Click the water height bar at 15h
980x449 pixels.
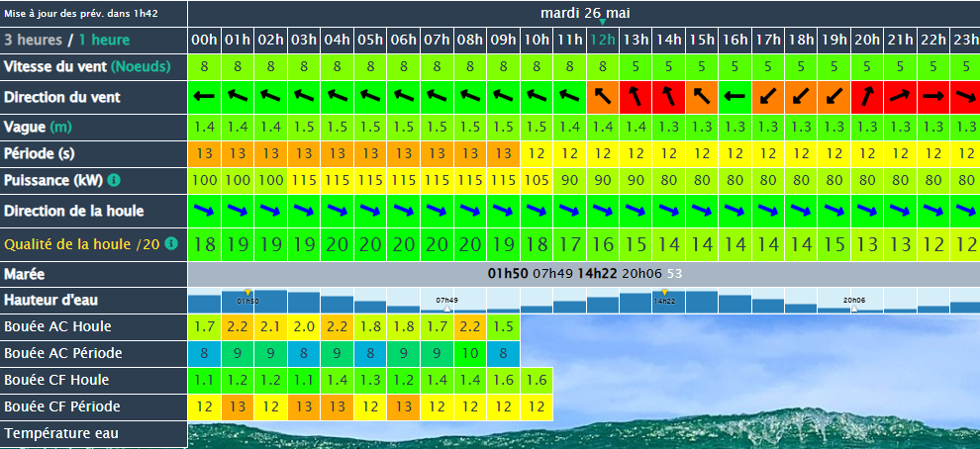(x=703, y=302)
